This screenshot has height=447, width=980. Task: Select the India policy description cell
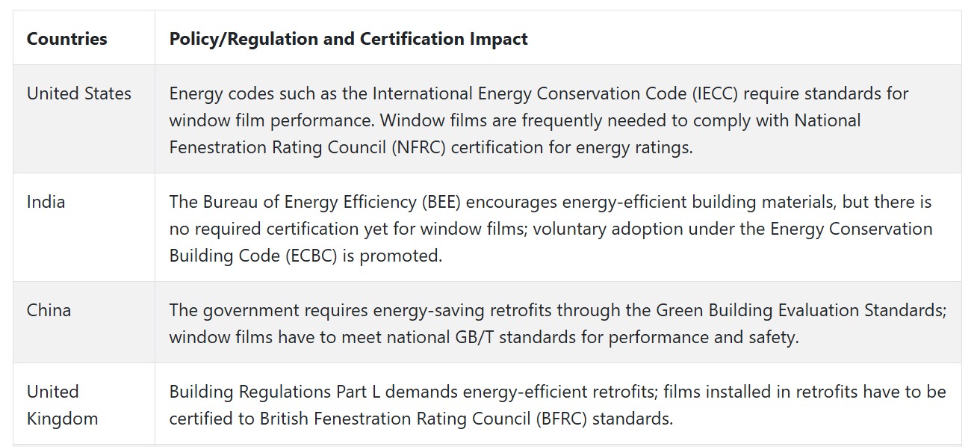point(558,228)
